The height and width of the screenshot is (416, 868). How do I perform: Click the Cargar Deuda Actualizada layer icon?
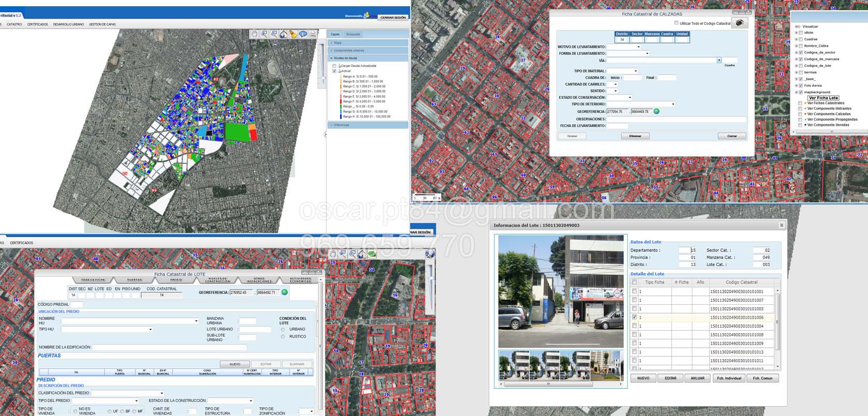pos(340,66)
